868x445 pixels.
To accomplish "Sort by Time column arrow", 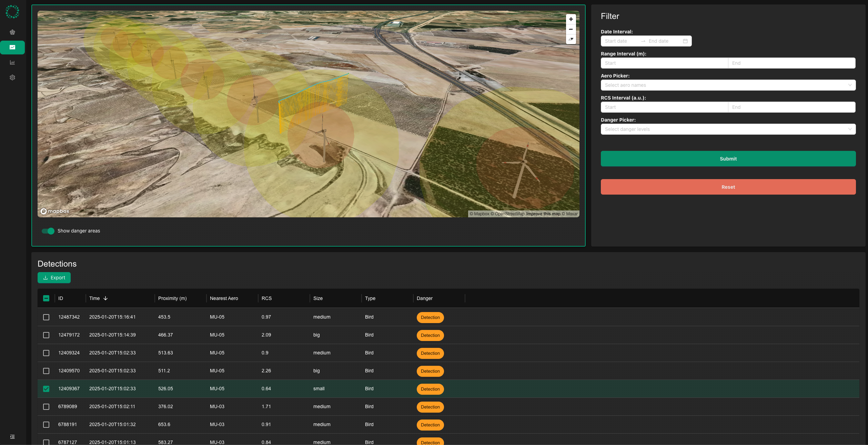I will (x=105, y=298).
